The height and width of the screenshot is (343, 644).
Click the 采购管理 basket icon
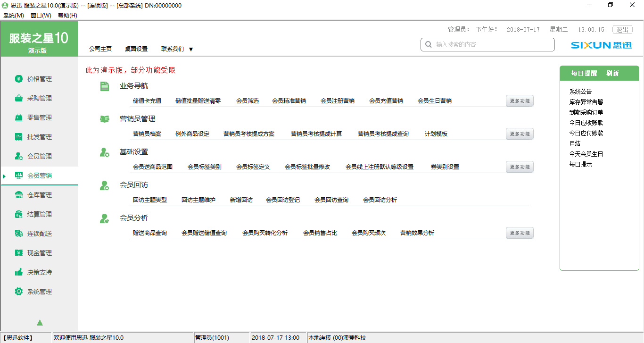click(19, 98)
